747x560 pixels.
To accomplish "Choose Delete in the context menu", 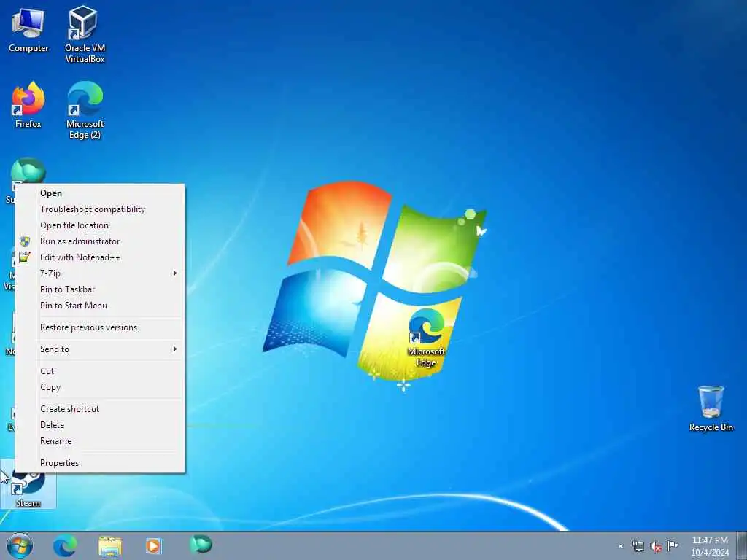I will point(100,425).
